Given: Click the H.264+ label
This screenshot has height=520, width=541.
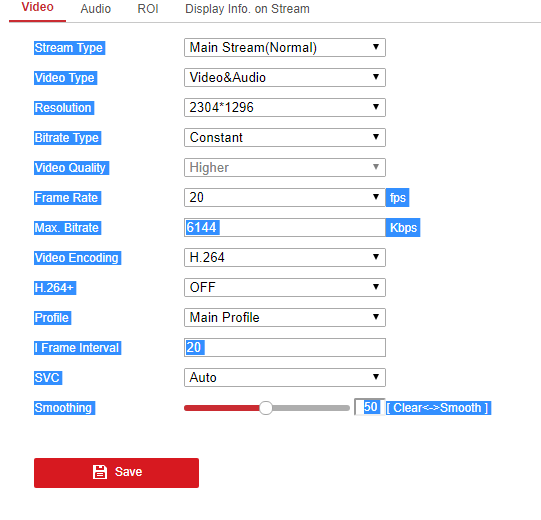Looking at the screenshot, I should [55, 288].
